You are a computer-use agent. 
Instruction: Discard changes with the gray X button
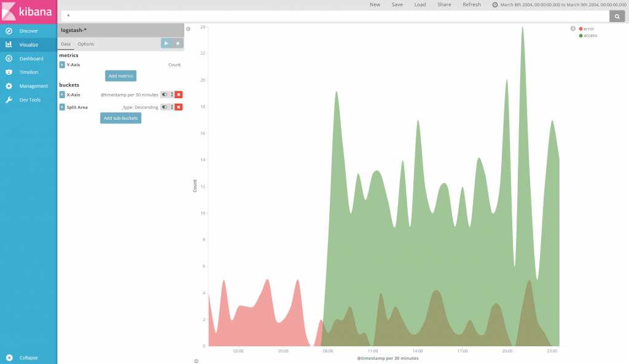click(178, 44)
